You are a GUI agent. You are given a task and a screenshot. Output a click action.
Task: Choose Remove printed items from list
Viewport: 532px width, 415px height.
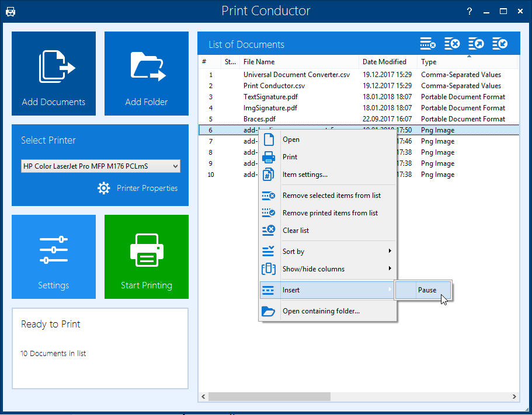(x=330, y=213)
